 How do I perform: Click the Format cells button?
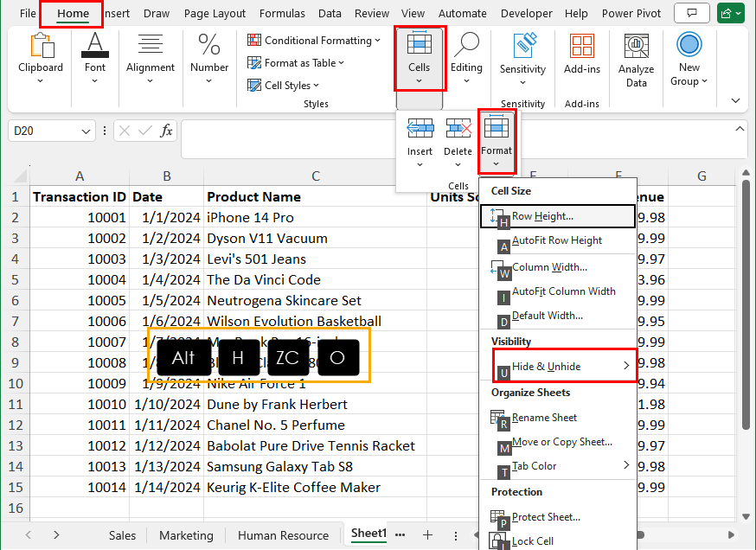(x=497, y=142)
